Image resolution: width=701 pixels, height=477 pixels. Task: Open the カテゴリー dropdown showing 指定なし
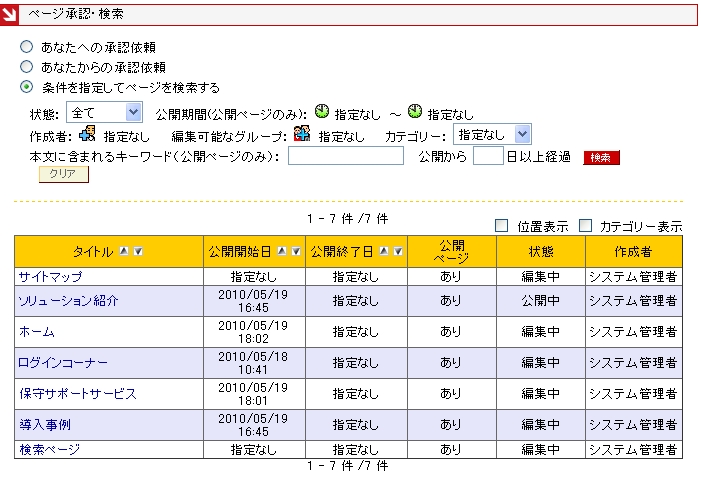coord(492,134)
